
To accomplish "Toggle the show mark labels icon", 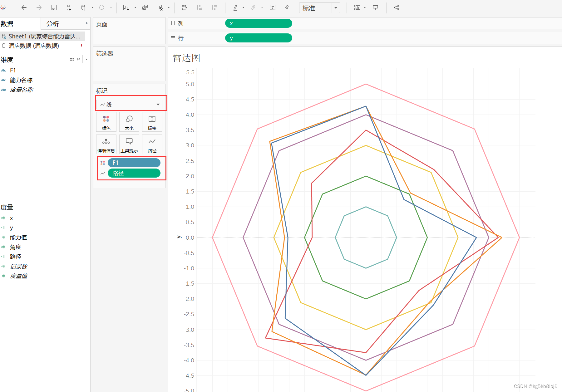I will (x=273, y=7).
